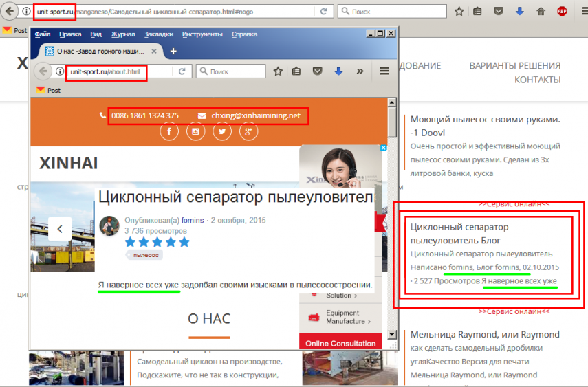Click inner window Поиск search box
Screen dimensions: 588x387
point(230,71)
